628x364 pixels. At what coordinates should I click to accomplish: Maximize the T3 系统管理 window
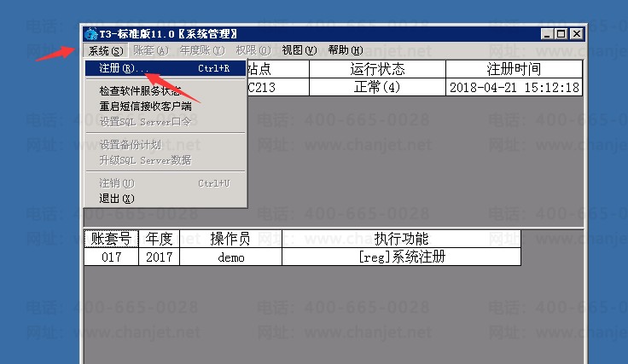(561, 34)
